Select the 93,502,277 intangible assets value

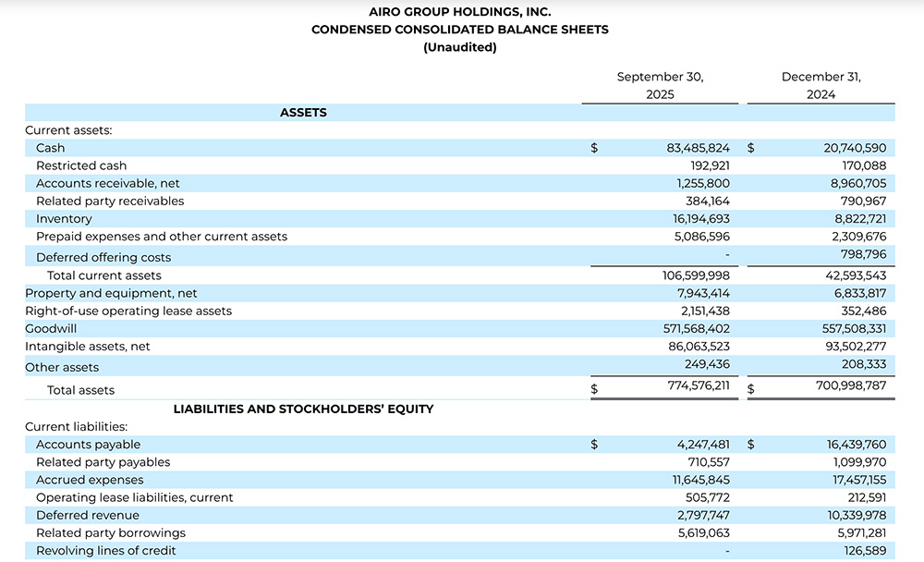pos(850,346)
